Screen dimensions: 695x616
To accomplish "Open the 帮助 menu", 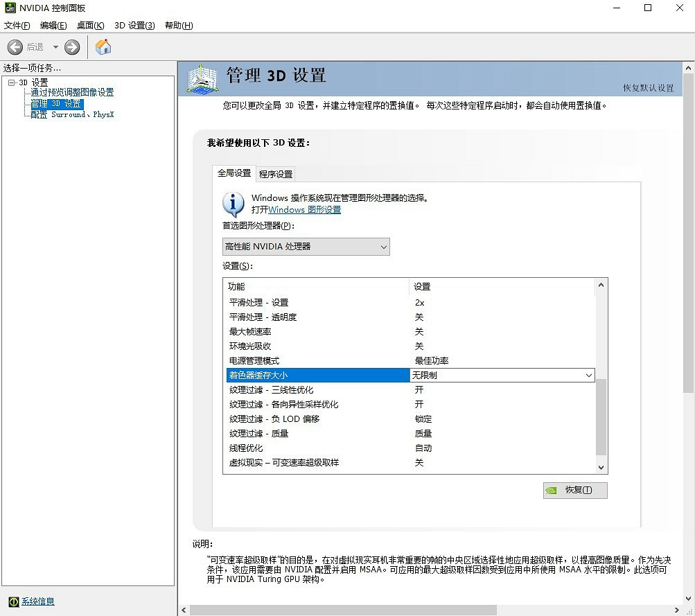I will 179,26.
